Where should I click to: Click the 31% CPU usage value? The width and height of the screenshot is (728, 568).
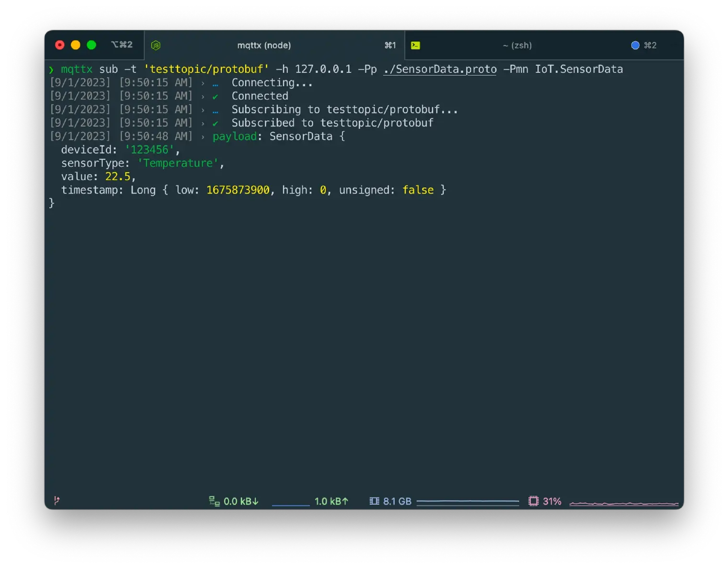(552, 501)
